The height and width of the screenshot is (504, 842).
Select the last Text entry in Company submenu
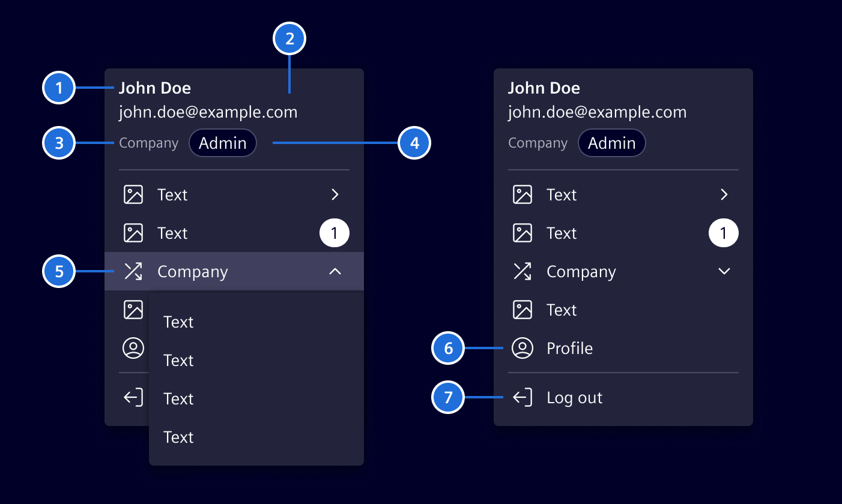179,437
